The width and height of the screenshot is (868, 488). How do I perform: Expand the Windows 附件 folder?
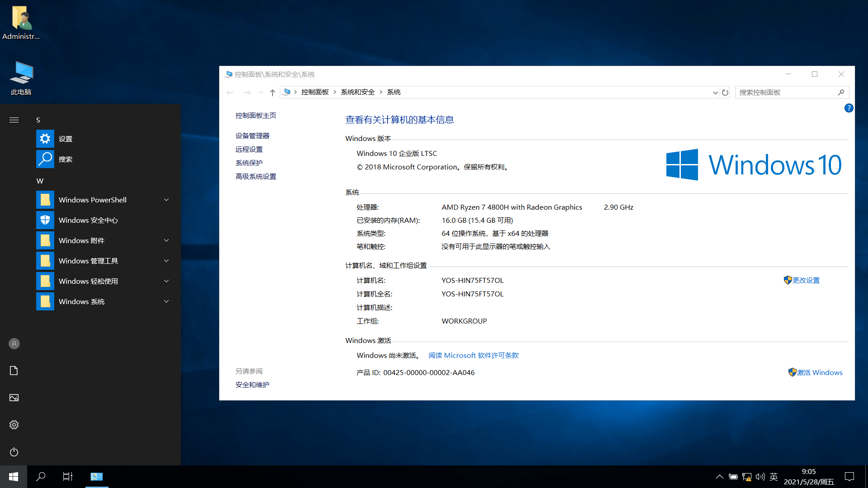tap(166, 240)
